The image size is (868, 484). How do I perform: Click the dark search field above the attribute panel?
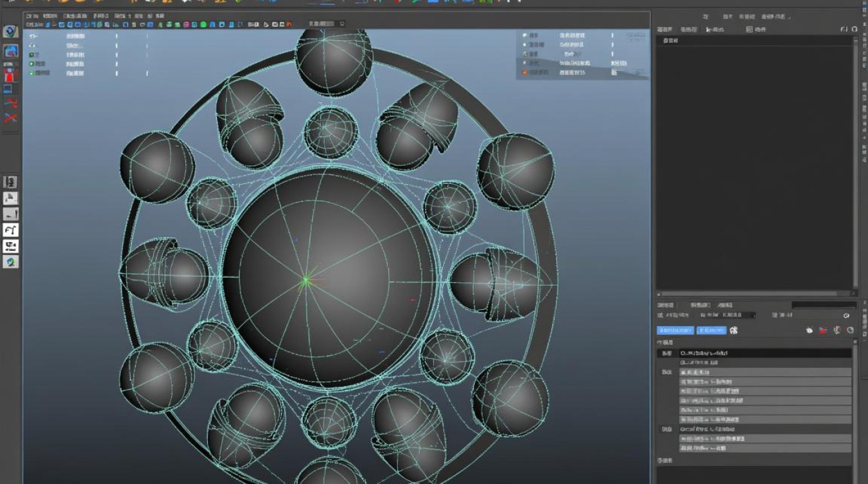click(824, 305)
